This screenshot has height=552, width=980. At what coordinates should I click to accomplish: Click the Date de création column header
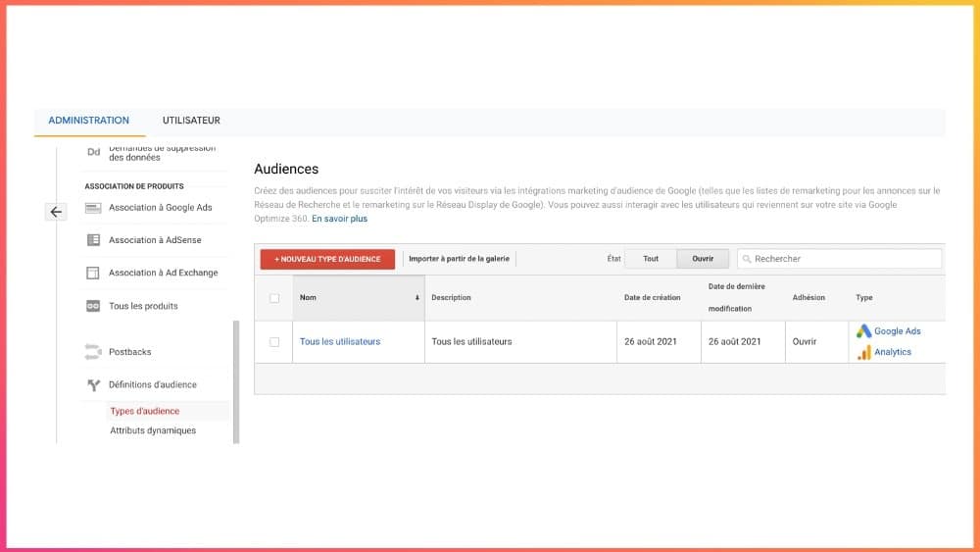pyautogui.click(x=652, y=297)
